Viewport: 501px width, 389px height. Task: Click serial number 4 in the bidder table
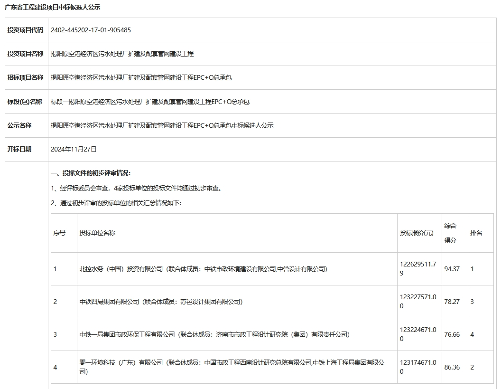[x=55, y=367]
